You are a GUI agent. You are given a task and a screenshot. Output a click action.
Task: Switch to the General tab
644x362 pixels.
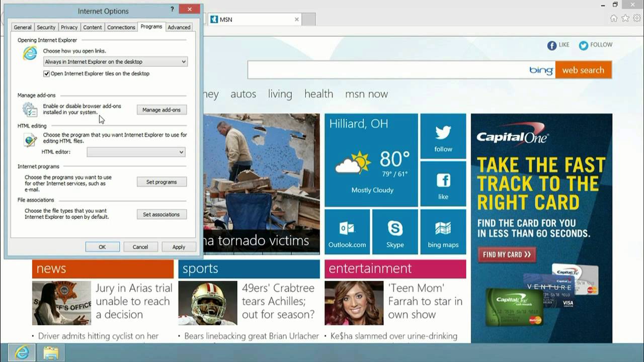coord(23,27)
